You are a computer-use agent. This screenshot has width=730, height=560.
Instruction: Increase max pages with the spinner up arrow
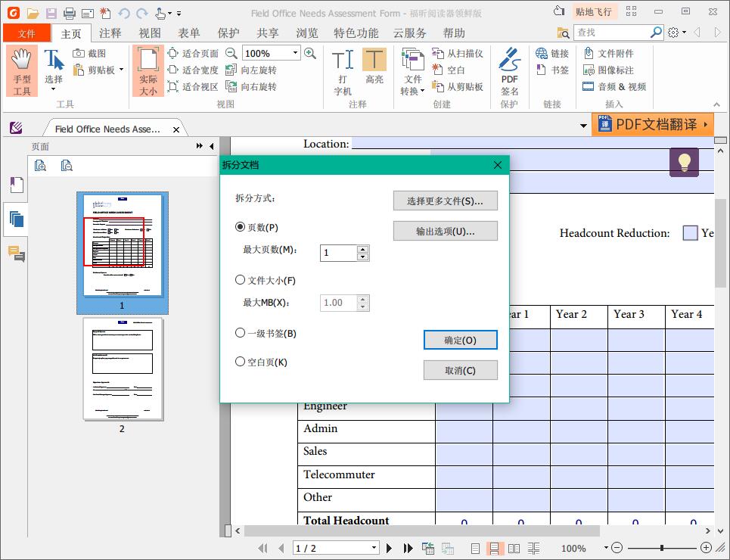pyautogui.click(x=362, y=249)
